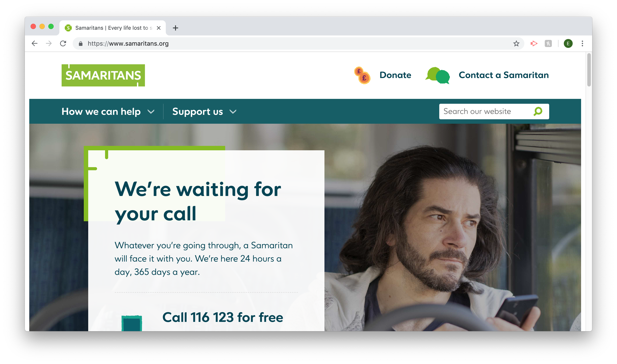The image size is (617, 364).
Task: Open the green E profile avatar
Action: (x=568, y=43)
